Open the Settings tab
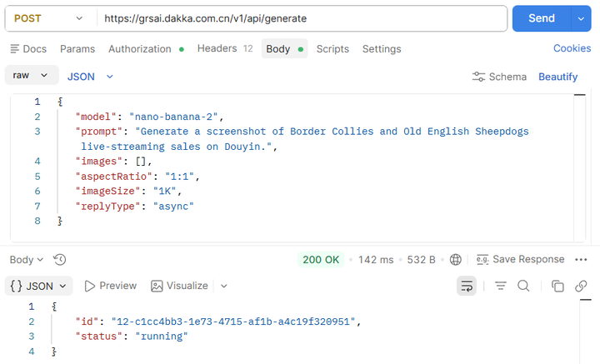The image size is (600, 364). pos(382,49)
